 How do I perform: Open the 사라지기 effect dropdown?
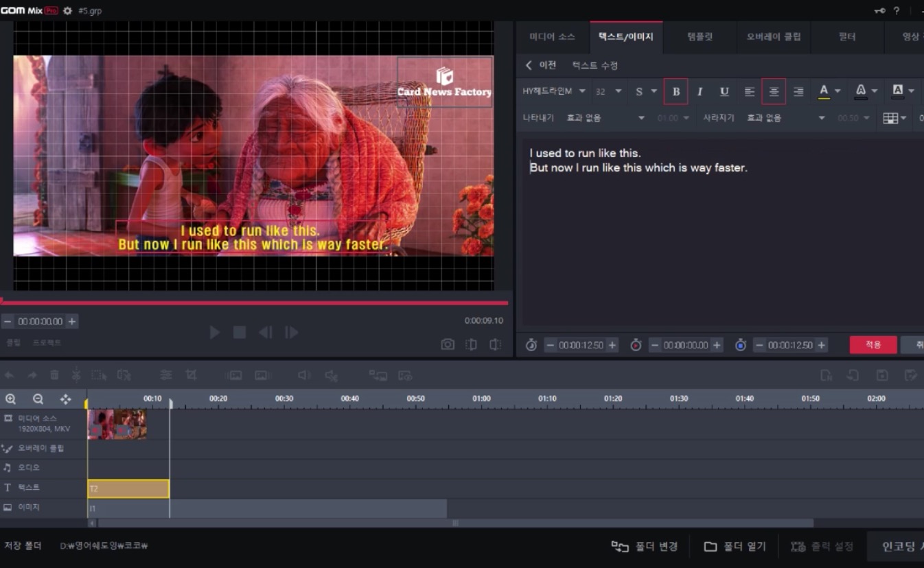786,118
